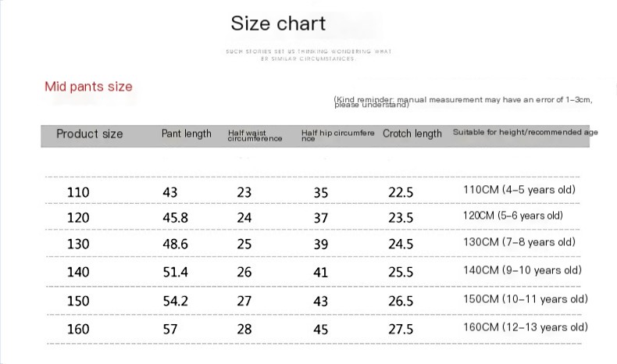Click the "Product size" column header

point(90,134)
